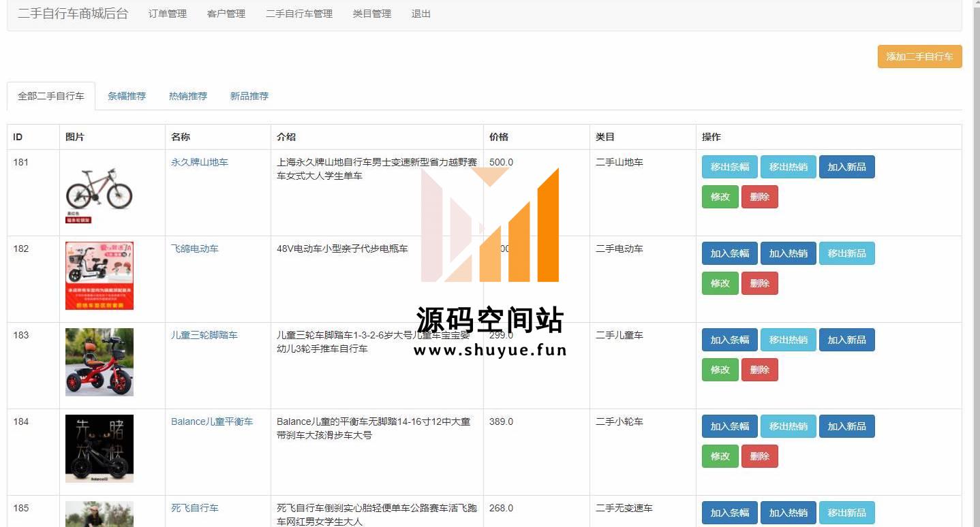Click 删除 in row 184
This screenshot has width=980, height=527.
760,456
